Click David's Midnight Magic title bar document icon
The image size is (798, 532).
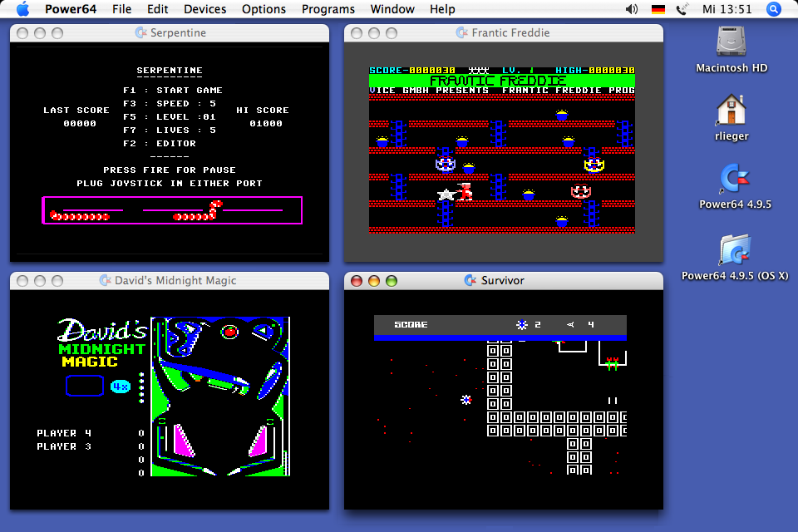(x=105, y=280)
